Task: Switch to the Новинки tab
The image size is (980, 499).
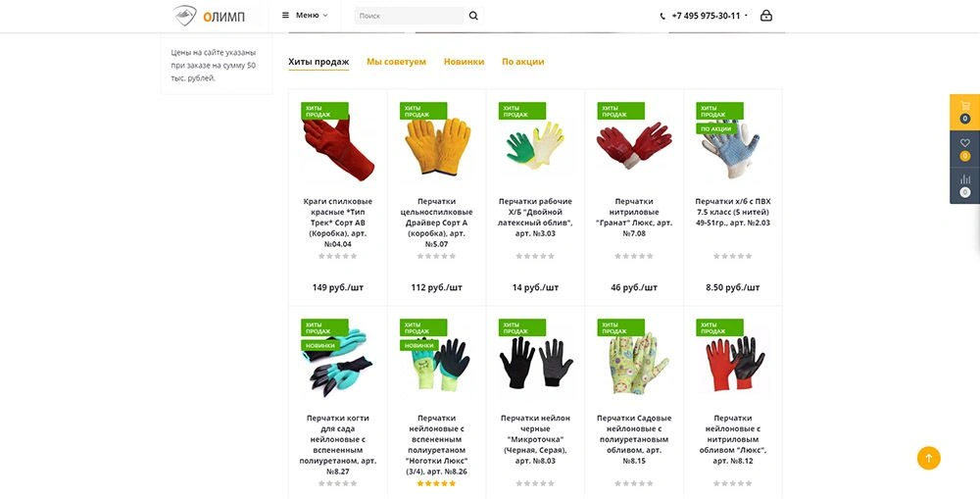Action: (464, 62)
